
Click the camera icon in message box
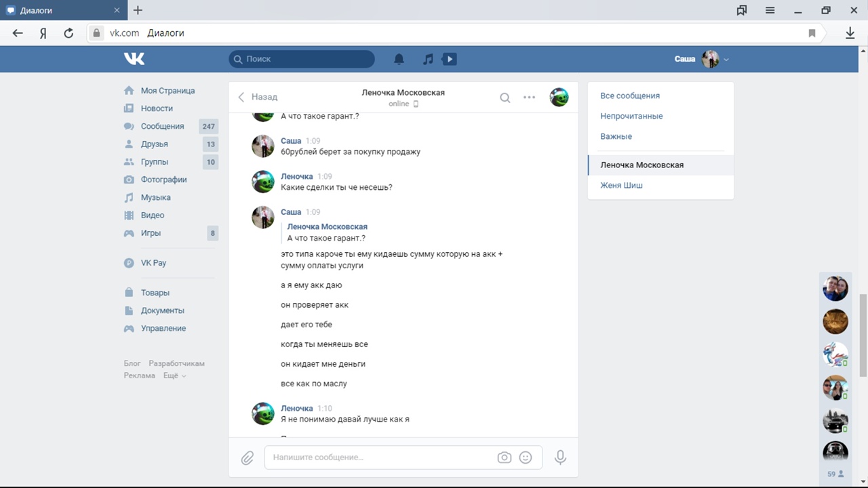[x=504, y=457]
